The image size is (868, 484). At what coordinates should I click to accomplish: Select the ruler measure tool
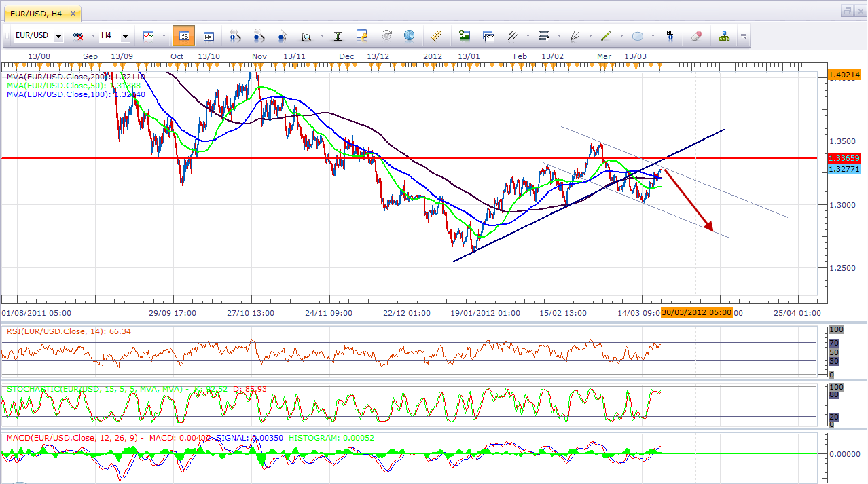pos(437,35)
